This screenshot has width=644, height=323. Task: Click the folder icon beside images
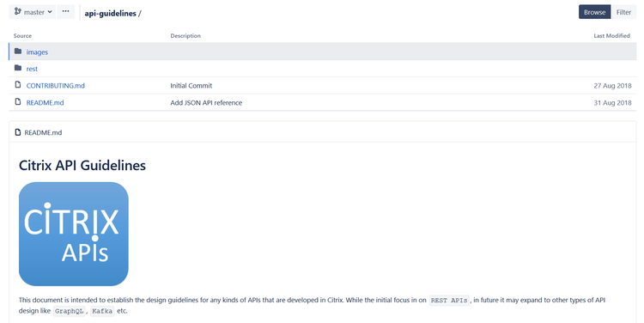(18, 52)
